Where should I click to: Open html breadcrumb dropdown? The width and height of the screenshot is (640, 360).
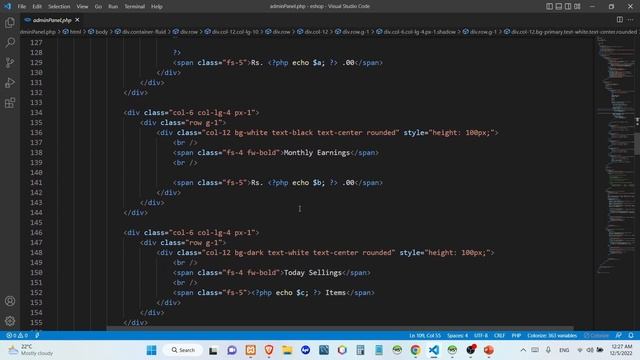pyautogui.click(x=72, y=31)
